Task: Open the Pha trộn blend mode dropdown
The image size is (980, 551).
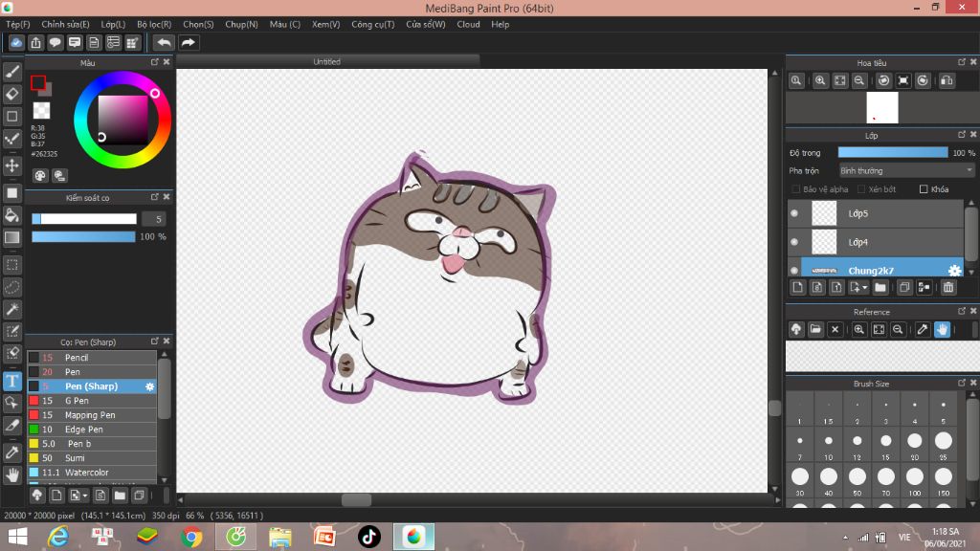Action: click(906, 170)
